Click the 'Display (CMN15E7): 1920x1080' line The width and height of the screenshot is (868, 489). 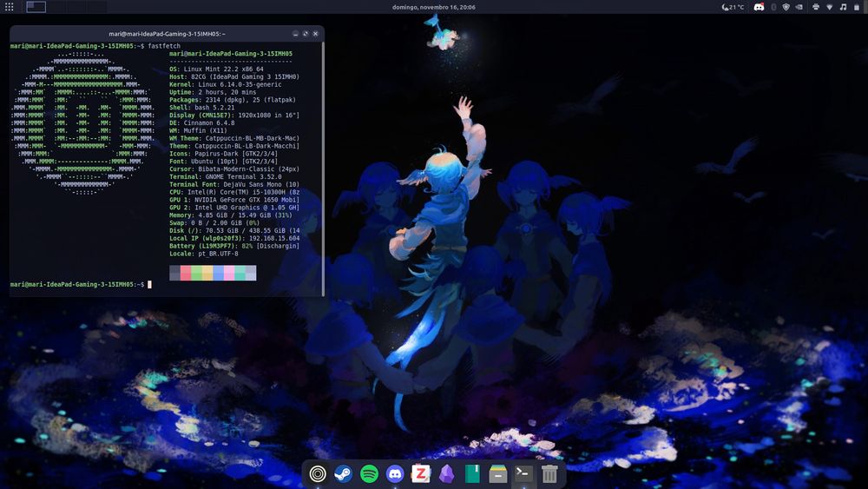(234, 116)
